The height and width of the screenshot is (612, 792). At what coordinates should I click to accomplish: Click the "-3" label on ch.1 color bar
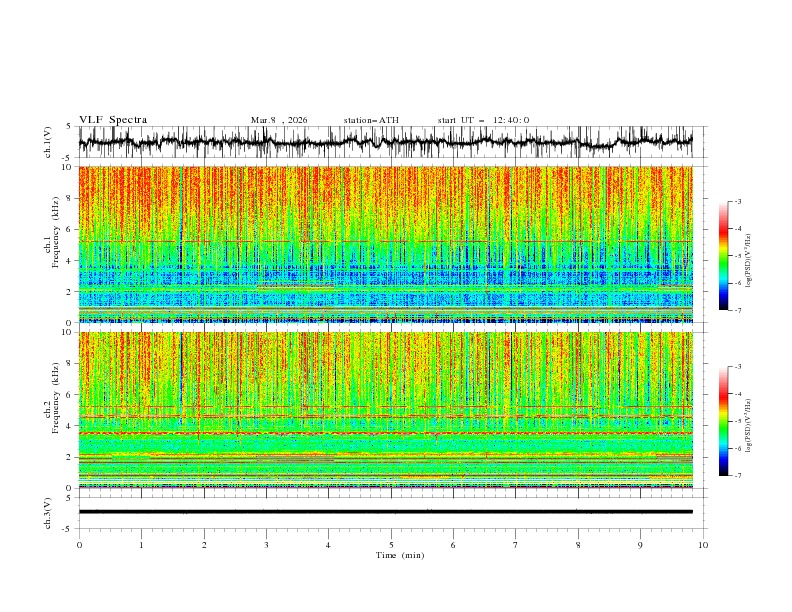[x=738, y=201]
